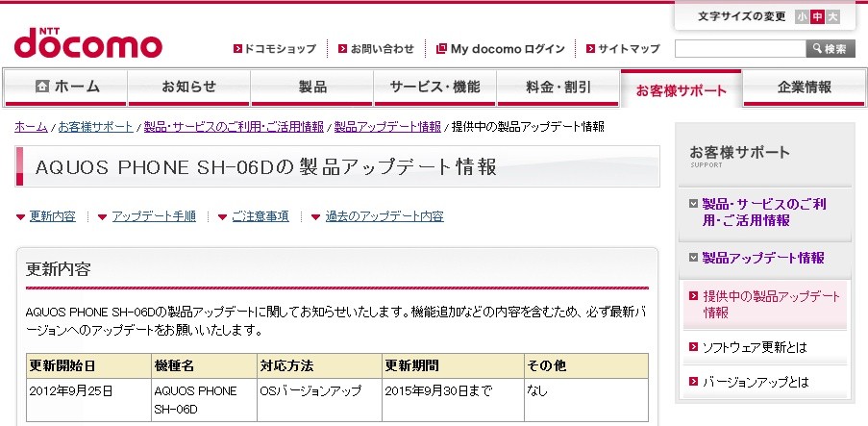
Task: Click the down arrow before 過去のアップデート内容
Action: tap(316, 217)
